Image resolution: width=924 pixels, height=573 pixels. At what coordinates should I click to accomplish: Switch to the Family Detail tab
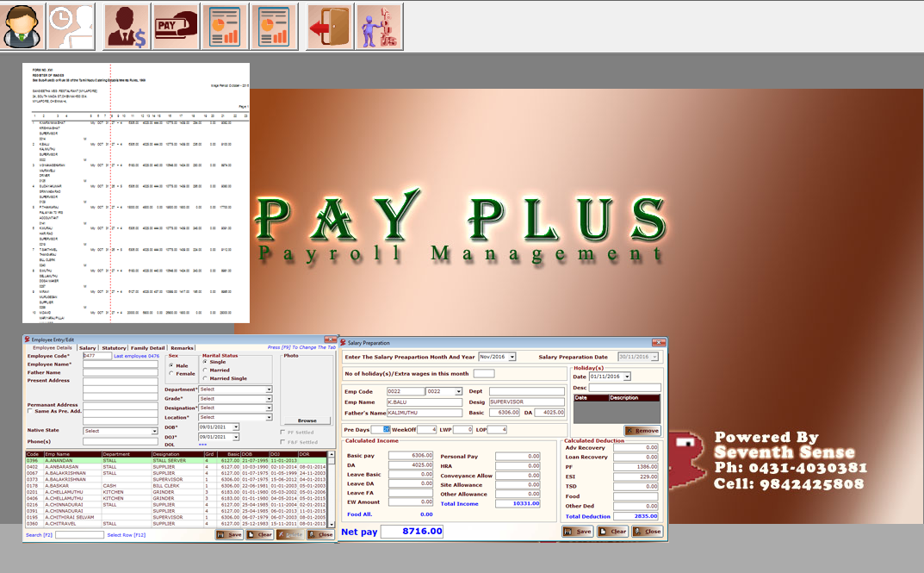147,348
